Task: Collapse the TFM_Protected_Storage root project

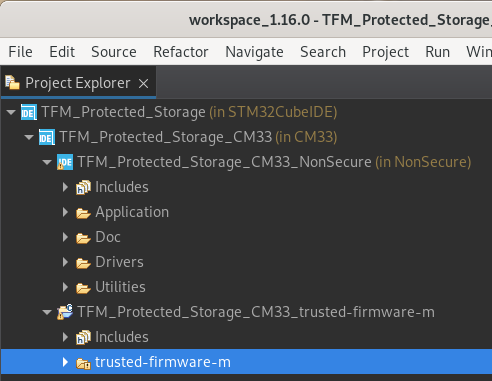Action: [x=11, y=112]
